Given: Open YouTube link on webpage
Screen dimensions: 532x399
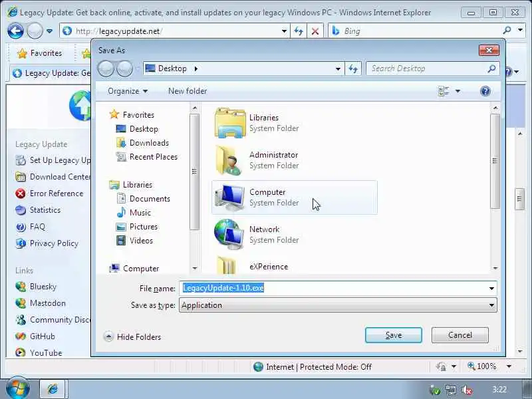Looking at the screenshot, I should (39, 353).
